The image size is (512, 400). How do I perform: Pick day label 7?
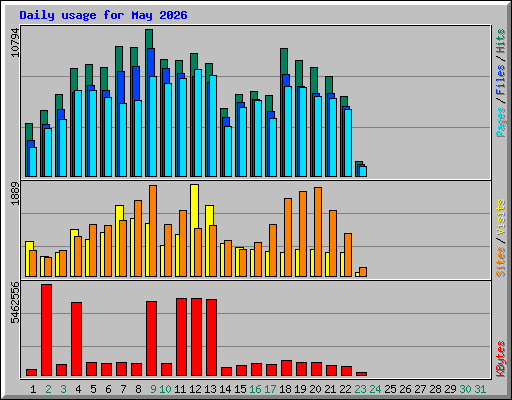point(123,389)
